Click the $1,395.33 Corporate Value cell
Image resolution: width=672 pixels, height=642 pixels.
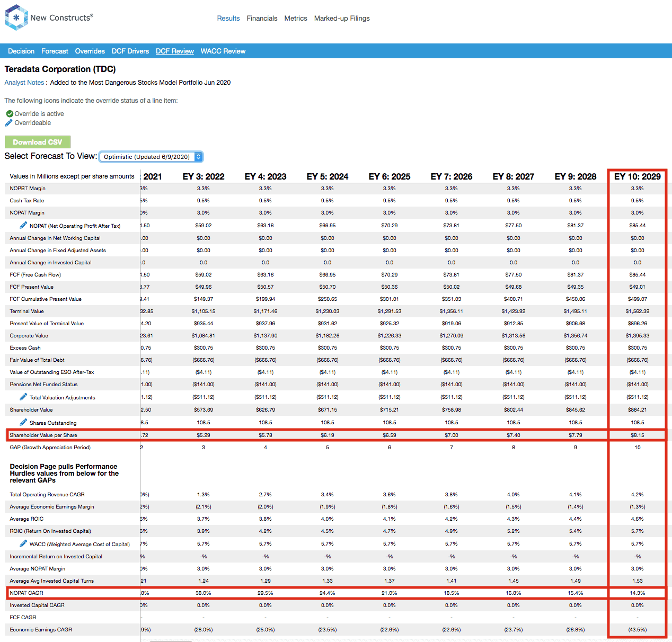[x=638, y=336]
